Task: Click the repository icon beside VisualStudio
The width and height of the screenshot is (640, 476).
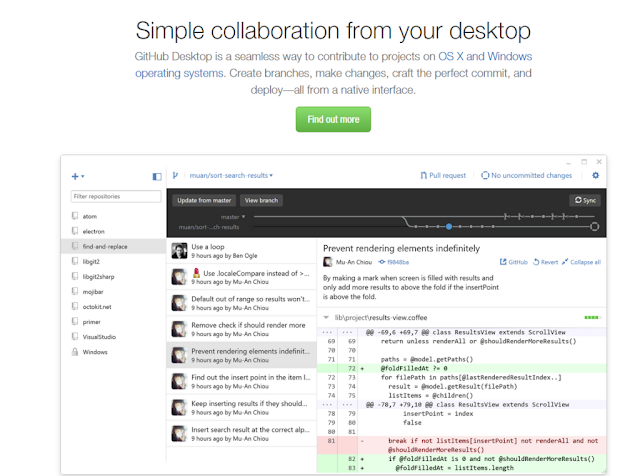Action: (75, 336)
